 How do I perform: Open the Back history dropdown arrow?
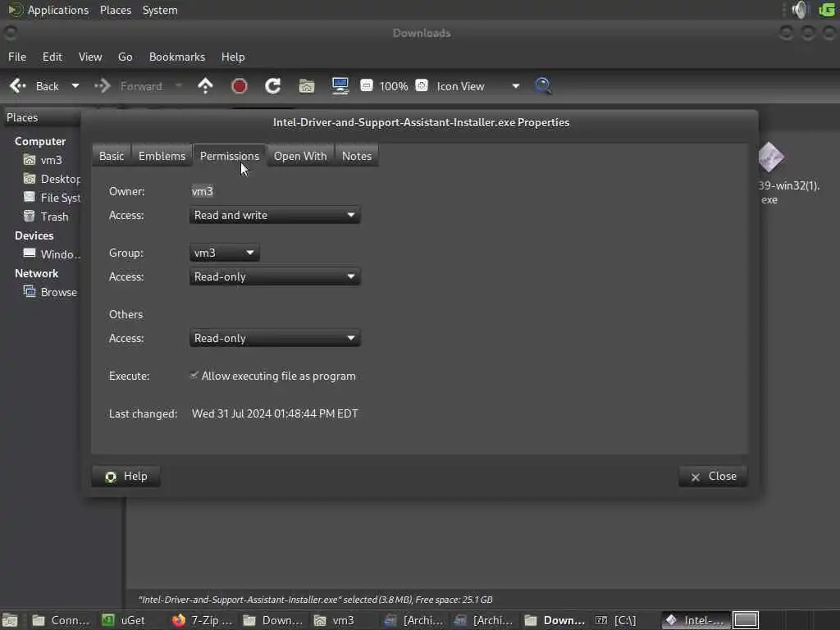[x=75, y=85]
